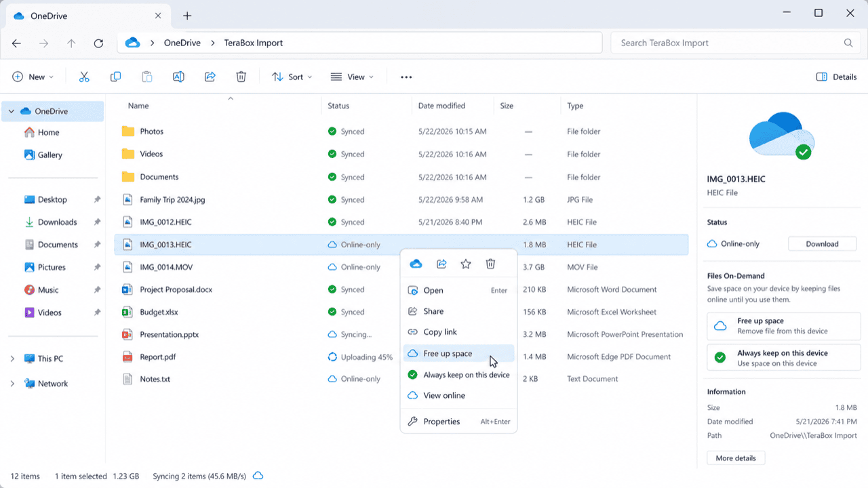Click the Photos folder icon
Image resolution: width=868 pixels, height=488 pixels.
pos(127,131)
